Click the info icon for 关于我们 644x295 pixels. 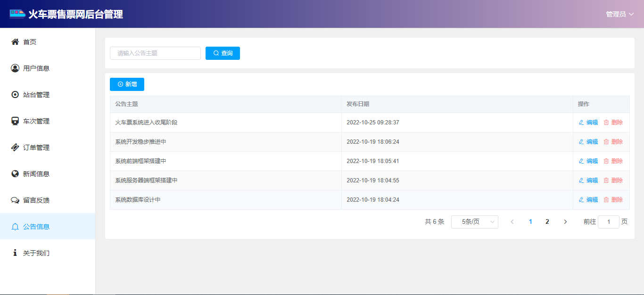click(15, 253)
